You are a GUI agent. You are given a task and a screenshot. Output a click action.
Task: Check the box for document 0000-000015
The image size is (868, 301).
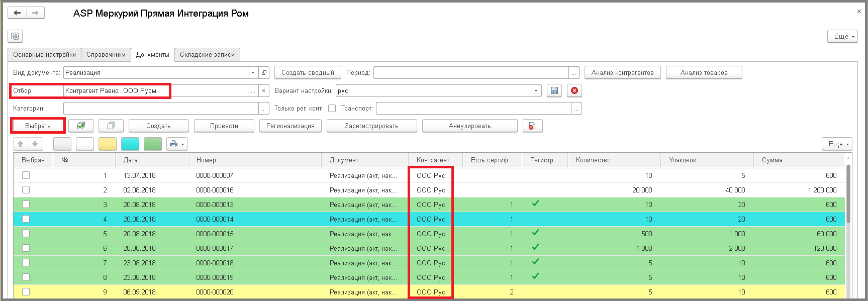pyautogui.click(x=26, y=234)
